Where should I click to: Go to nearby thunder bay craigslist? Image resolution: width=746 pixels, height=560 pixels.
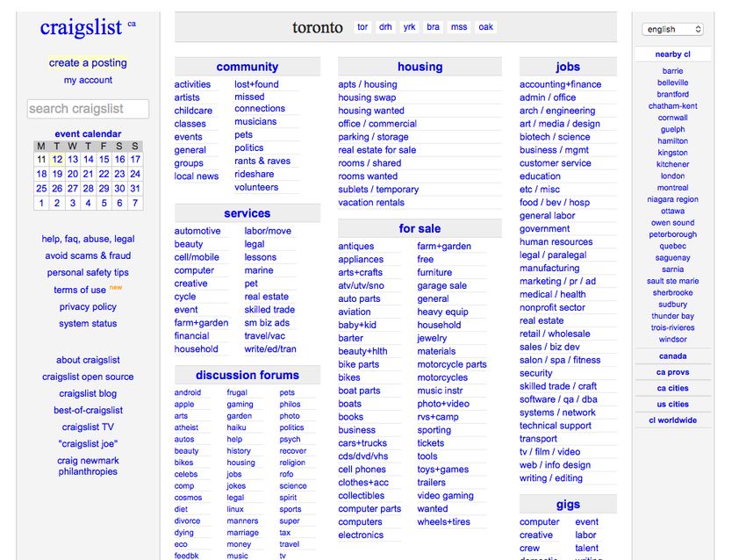click(673, 316)
